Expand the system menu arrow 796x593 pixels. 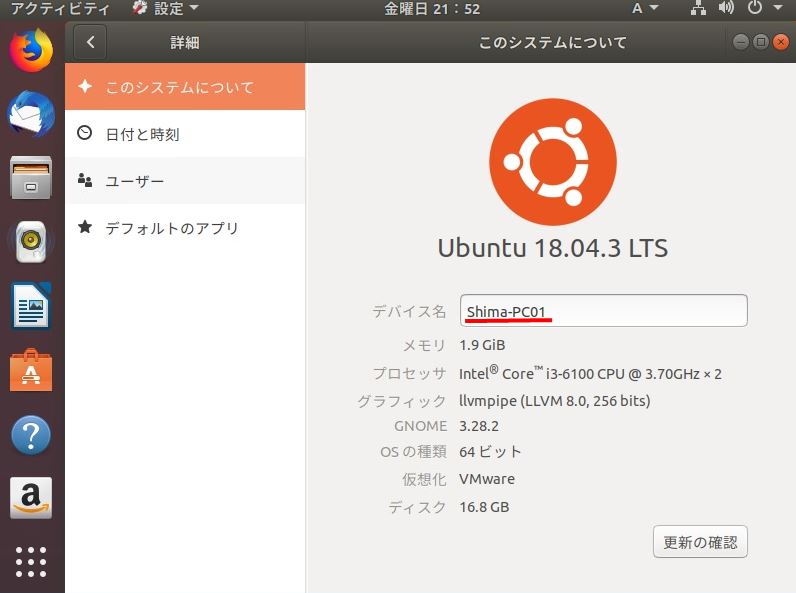[x=778, y=8]
